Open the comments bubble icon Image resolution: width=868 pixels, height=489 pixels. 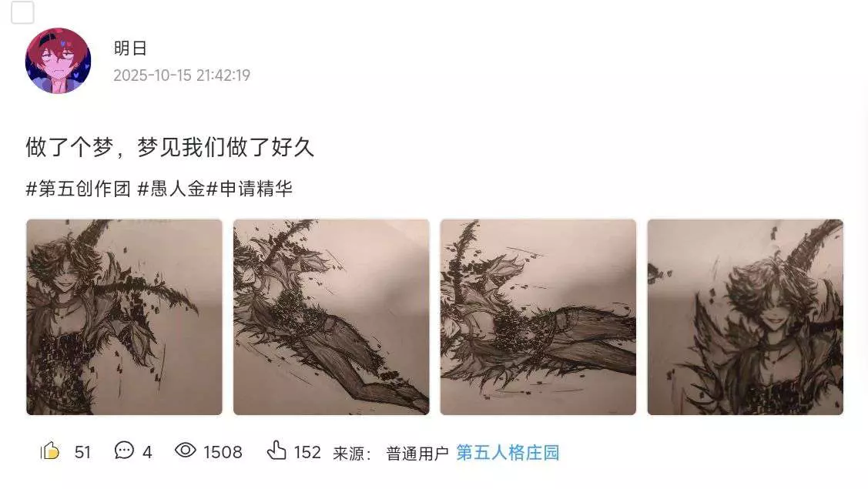pyautogui.click(x=124, y=450)
